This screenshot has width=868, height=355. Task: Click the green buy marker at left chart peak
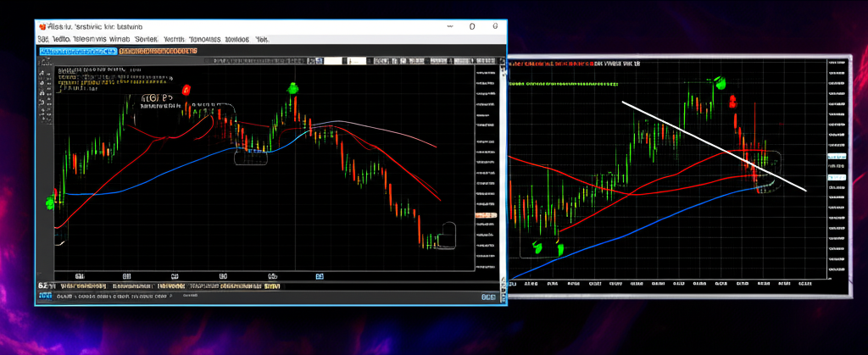[293, 88]
